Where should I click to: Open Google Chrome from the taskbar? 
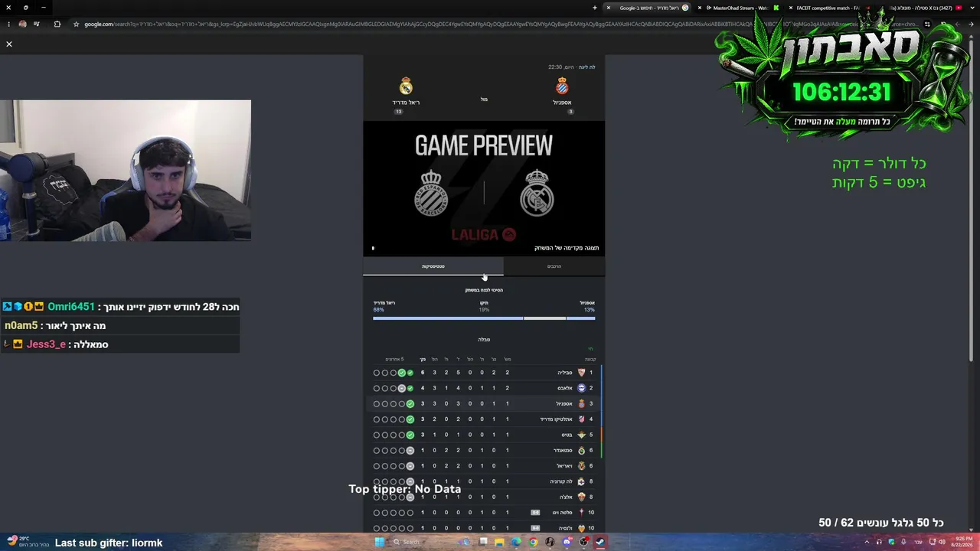coord(534,542)
